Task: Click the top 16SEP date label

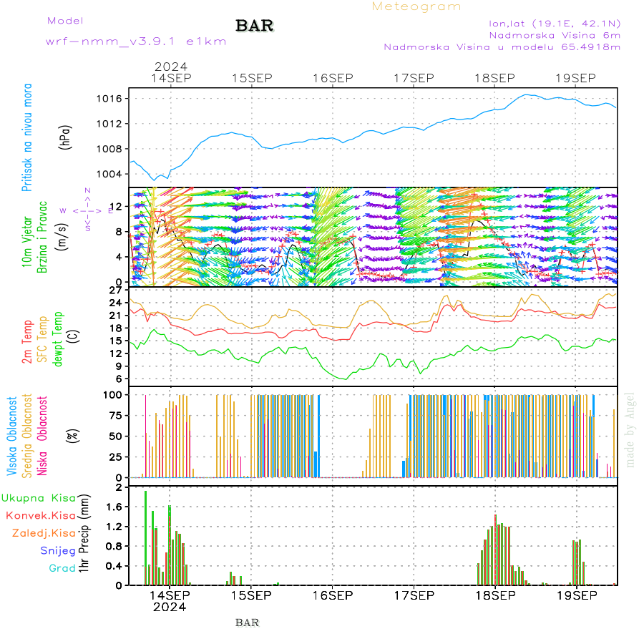Action: pyautogui.click(x=333, y=78)
